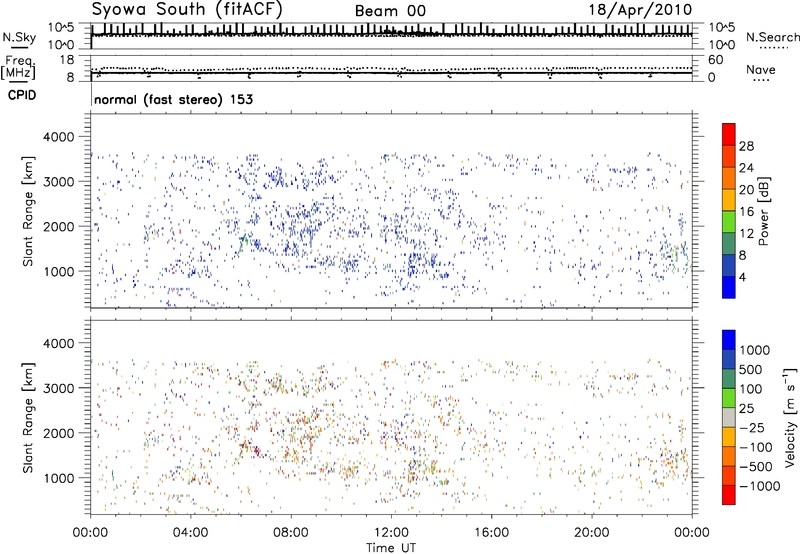
Task: Click the "16" label on the Power colorbar
Action: coord(746,212)
